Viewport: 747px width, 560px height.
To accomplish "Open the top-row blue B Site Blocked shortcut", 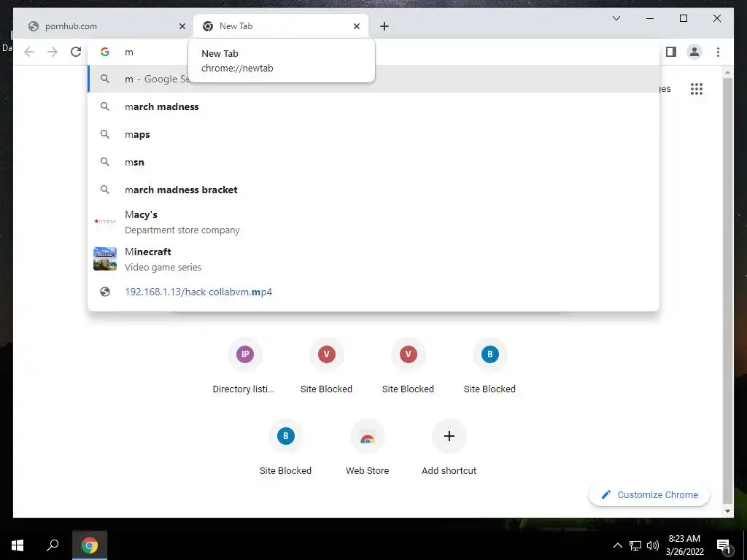I will [x=489, y=367].
